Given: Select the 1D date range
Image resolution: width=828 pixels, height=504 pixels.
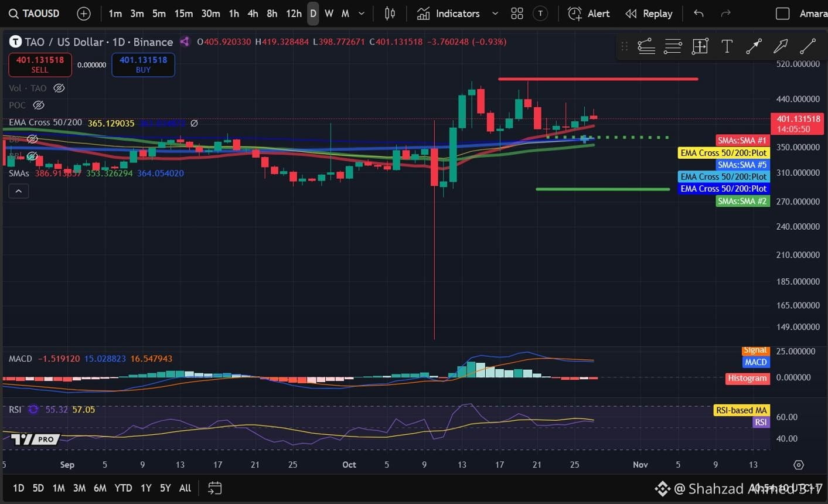Looking at the screenshot, I should coord(19,488).
